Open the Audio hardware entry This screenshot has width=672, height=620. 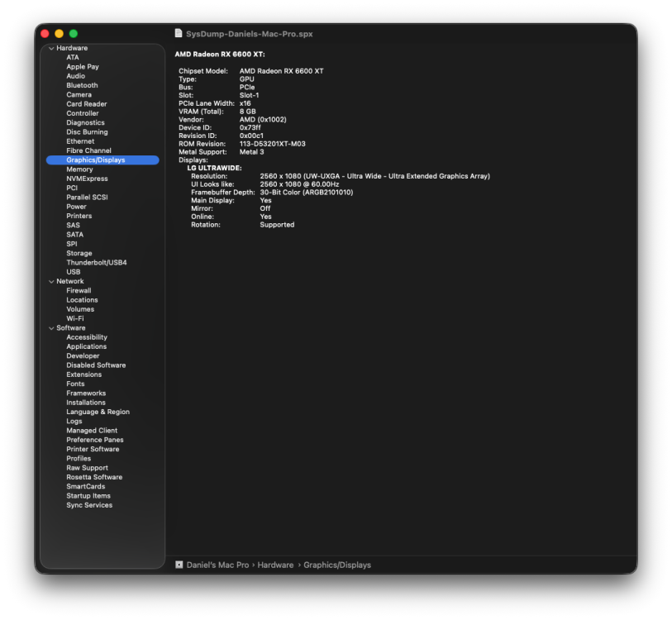click(x=75, y=76)
